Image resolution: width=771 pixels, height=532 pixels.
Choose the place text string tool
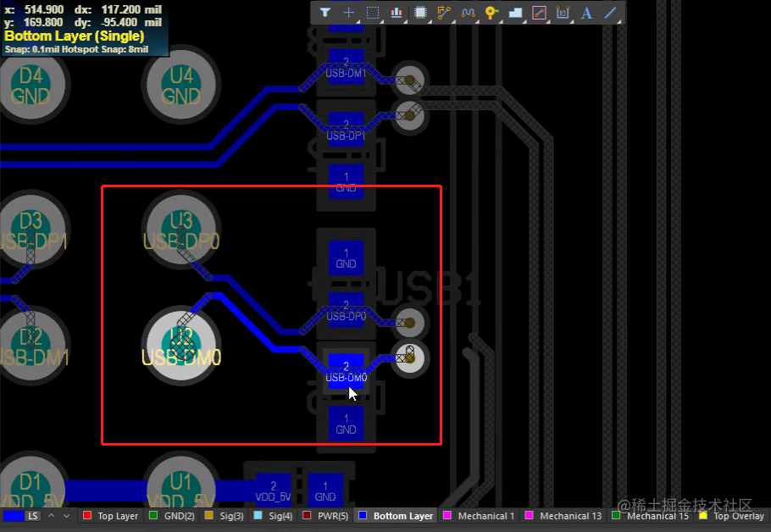586,13
